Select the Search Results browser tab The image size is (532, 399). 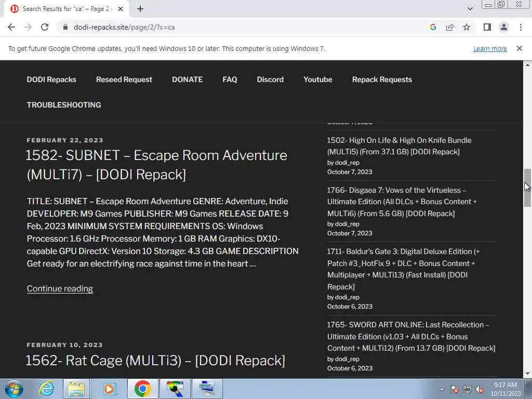coord(66,9)
